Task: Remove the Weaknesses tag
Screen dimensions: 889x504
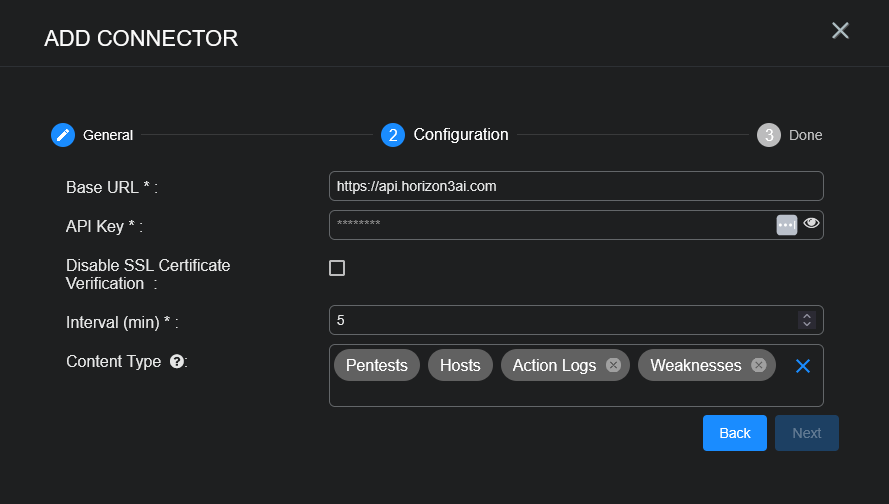Action: [x=758, y=365]
